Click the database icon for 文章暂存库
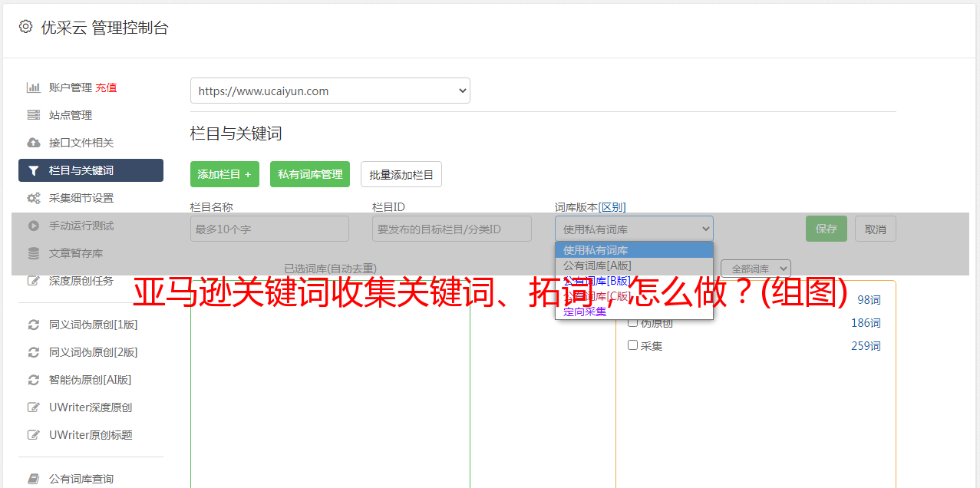This screenshot has height=488, width=980. click(33, 253)
